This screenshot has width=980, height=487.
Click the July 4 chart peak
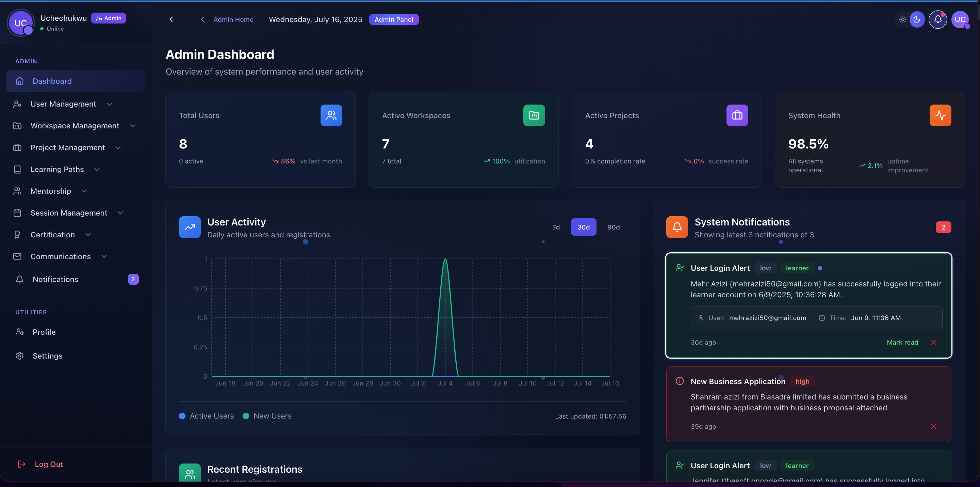[445, 260]
